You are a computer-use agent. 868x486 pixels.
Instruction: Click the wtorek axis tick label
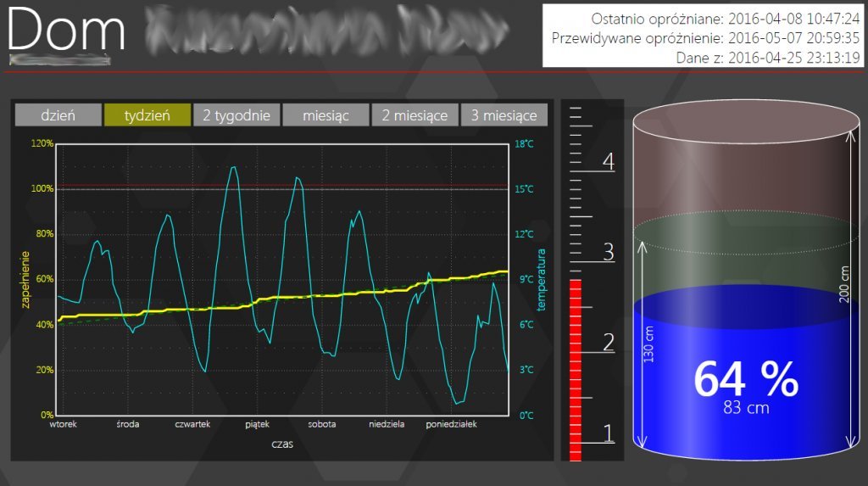coord(63,424)
